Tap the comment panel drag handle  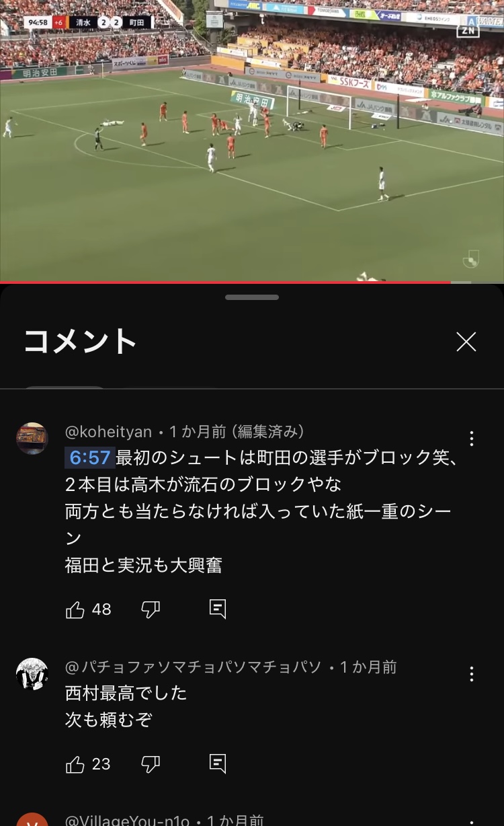coord(252,297)
